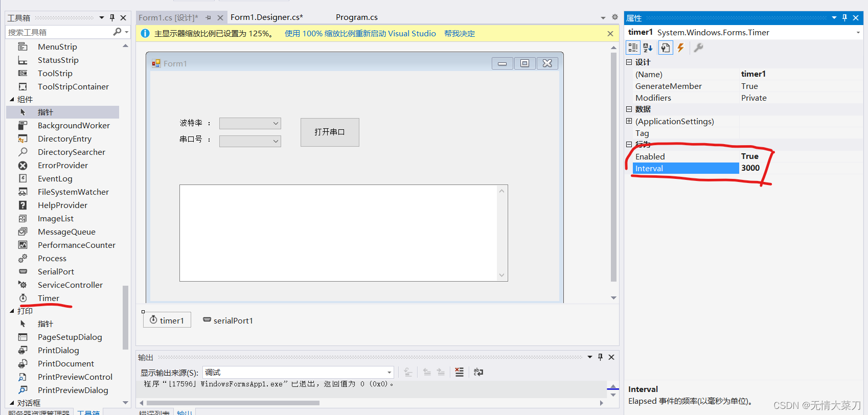Pin the Form1.cs design tab
Image resolution: width=868 pixels, height=415 pixels.
pyautogui.click(x=208, y=17)
